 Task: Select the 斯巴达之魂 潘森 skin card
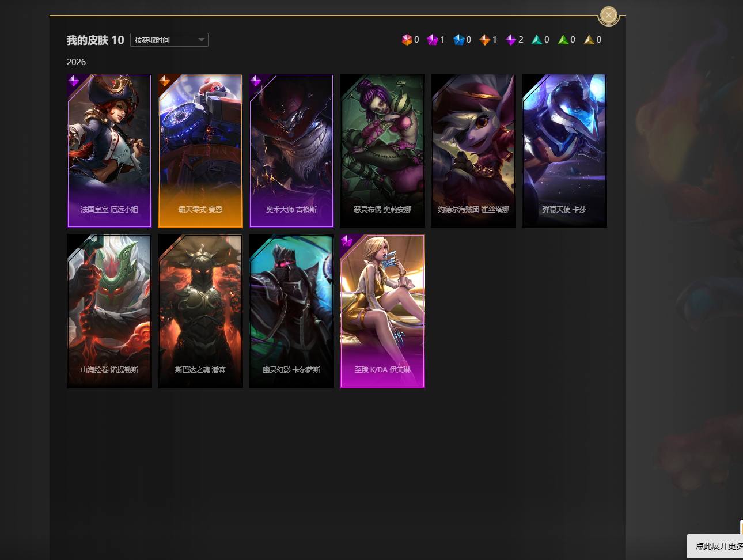point(200,311)
